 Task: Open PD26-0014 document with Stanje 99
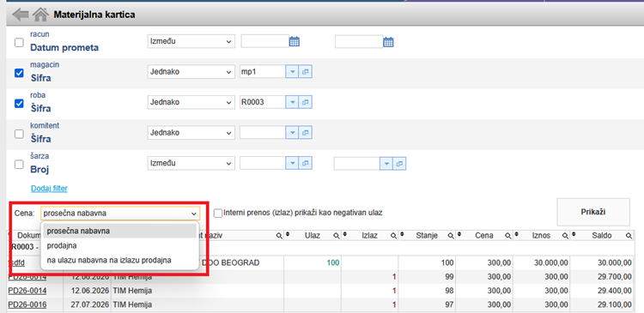click(x=27, y=277)
